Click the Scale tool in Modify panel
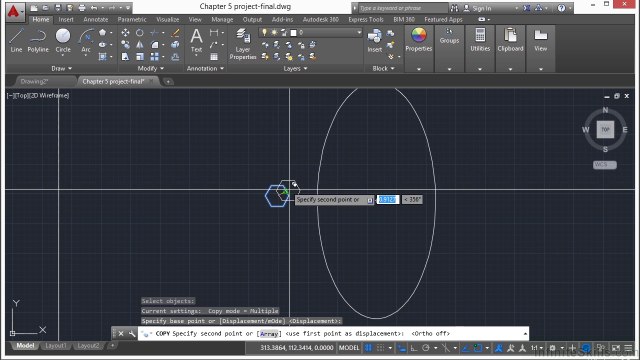 (x=140, y=57)
